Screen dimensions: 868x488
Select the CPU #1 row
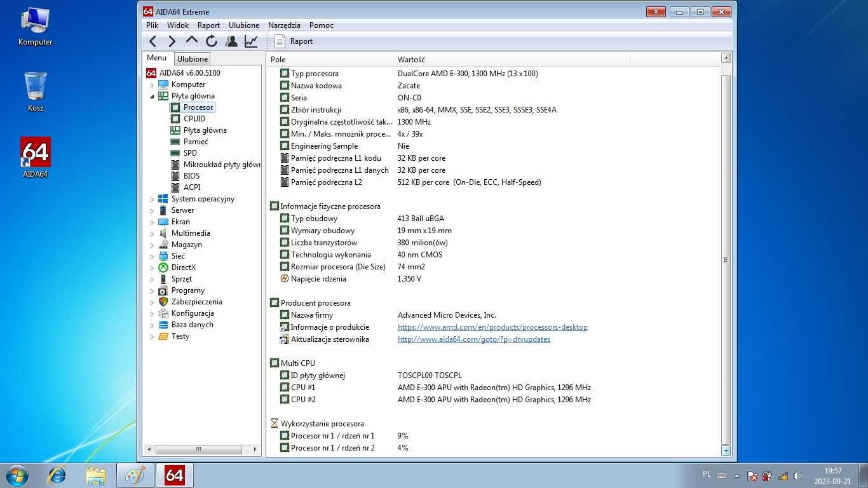[494, 388]
